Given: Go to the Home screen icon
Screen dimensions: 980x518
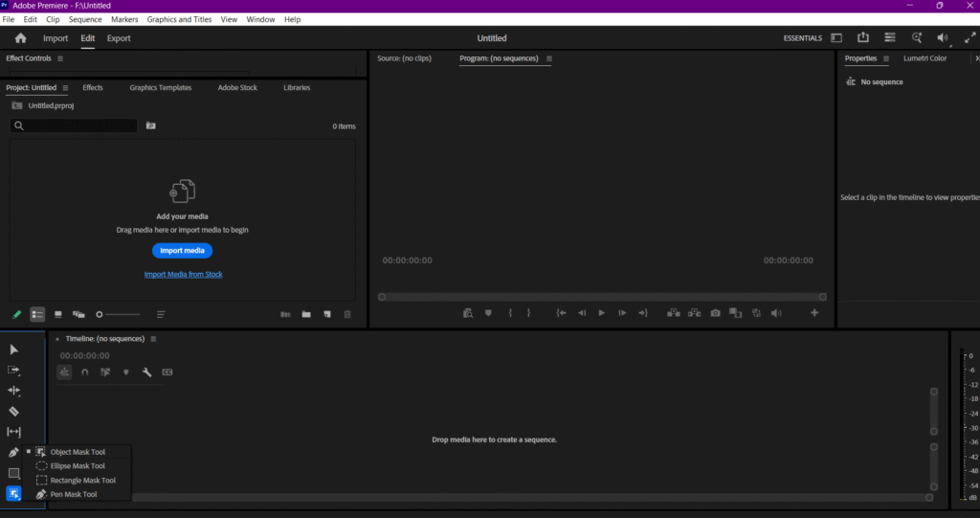Looking at the screenshot, I should (x=21, y=38).
